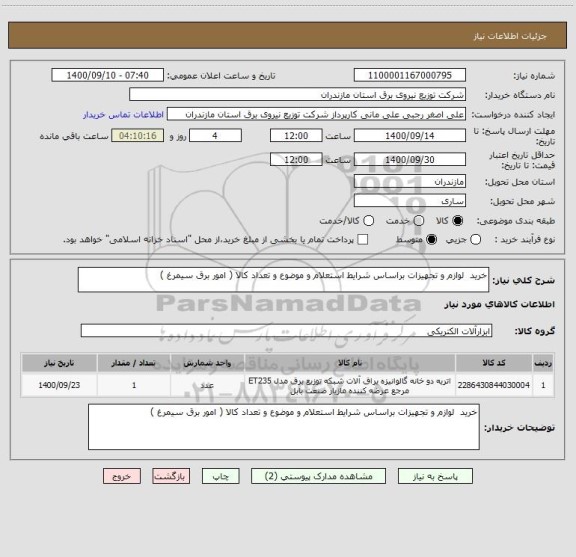Screen dimensions: 576x557
Task: Click the پاسخ به نیاز button
Action: tap(435, 476)
